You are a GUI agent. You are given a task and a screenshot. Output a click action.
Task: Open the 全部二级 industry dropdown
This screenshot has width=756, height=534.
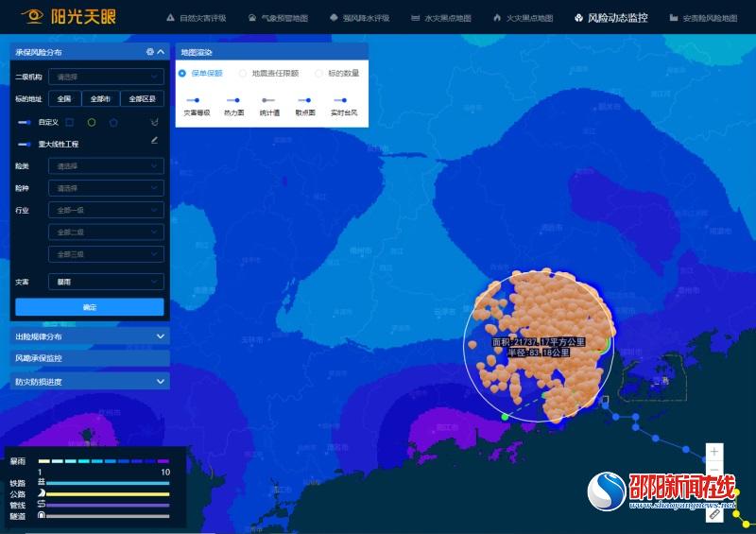tap(106, 232)
